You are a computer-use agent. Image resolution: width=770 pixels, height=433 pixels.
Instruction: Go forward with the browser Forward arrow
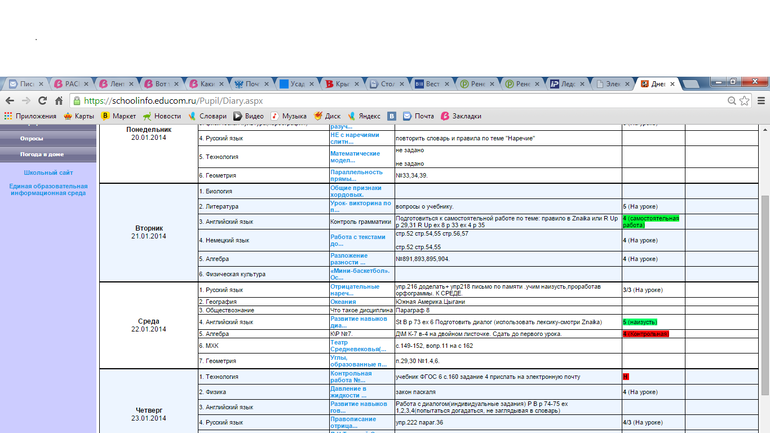[26, 101]
